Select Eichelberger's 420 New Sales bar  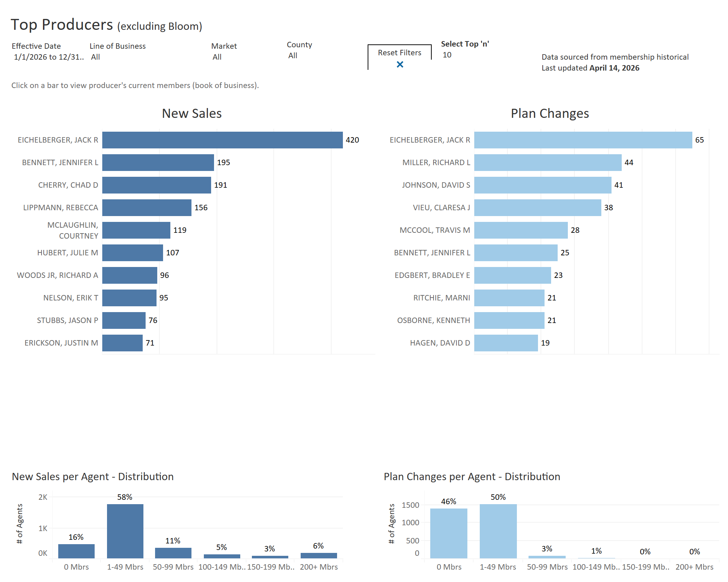pyautogui.click(x=222, y=140)
